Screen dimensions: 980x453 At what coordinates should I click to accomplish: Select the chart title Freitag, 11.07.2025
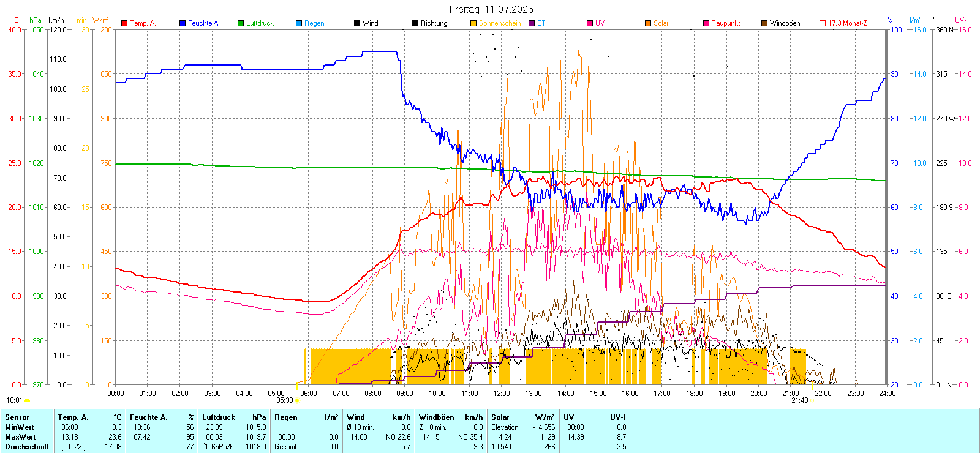(491, 9)
